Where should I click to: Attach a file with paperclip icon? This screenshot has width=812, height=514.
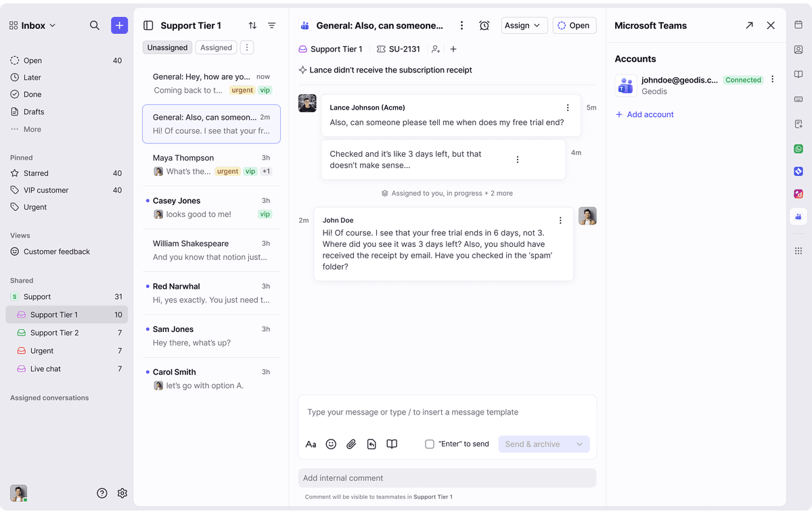[x=351, y=444]
